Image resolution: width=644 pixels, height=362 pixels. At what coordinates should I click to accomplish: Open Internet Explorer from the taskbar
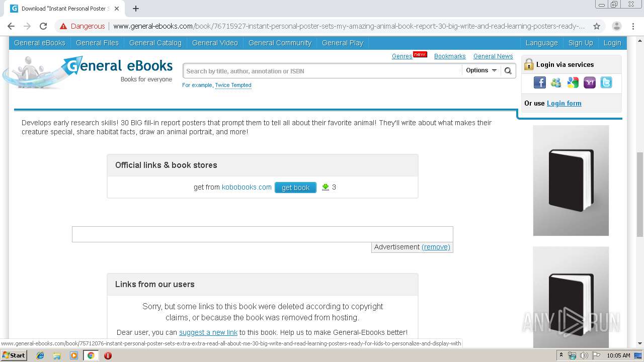point(40,355)
